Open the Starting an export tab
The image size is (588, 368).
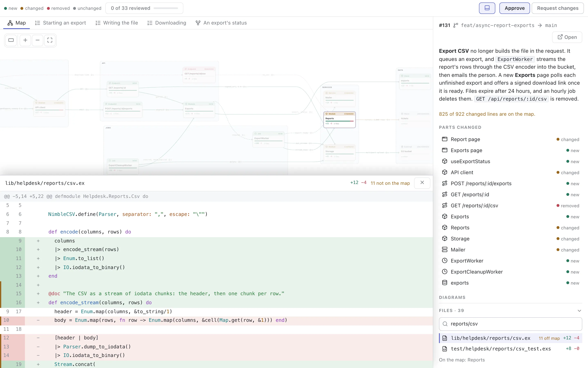point(60,23)
